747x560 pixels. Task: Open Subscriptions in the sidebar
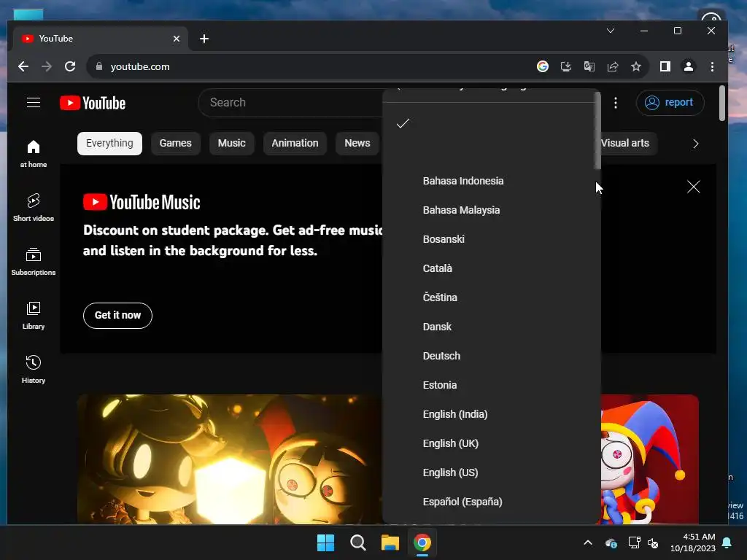coord(34,261)
